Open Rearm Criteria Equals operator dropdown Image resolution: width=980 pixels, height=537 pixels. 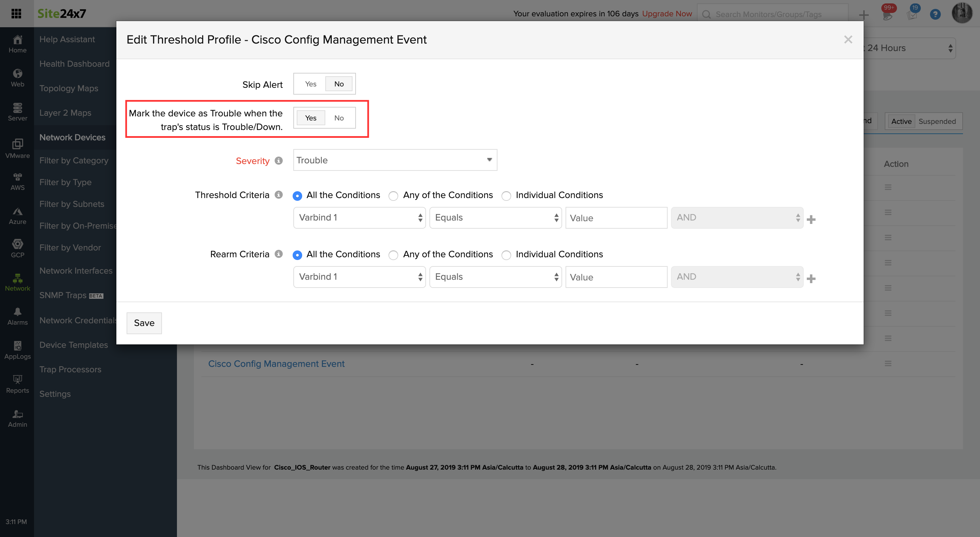(x=495, y=277)
